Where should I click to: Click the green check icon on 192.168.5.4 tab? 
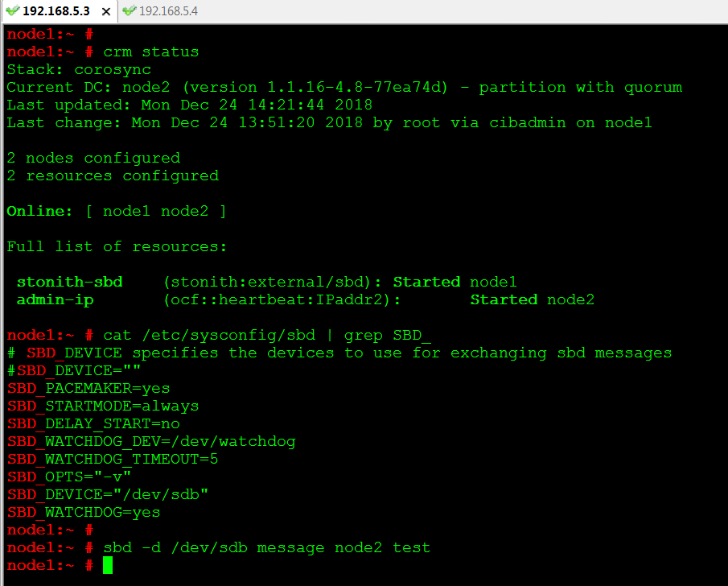[130, 11]
